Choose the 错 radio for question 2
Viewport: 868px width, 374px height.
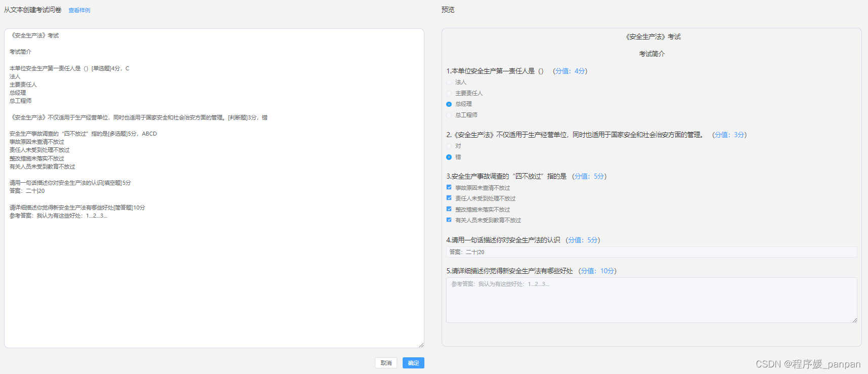(x=449, y=157)
